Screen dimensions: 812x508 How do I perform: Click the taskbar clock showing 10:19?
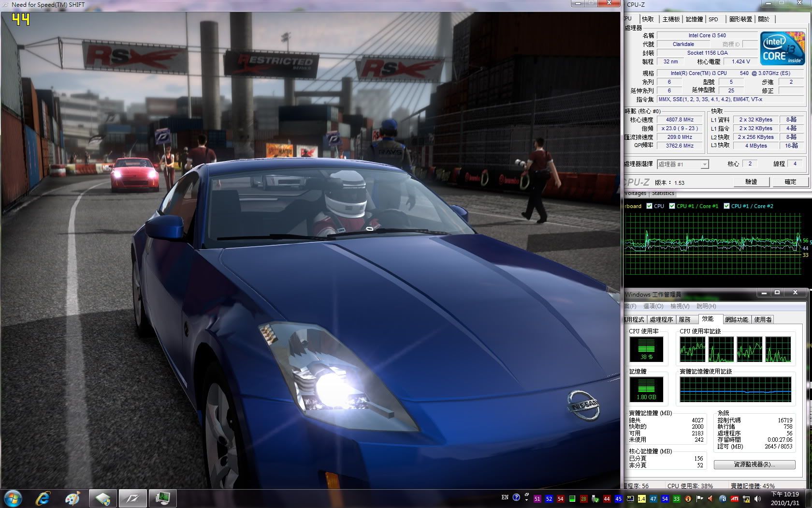point(784,498)
